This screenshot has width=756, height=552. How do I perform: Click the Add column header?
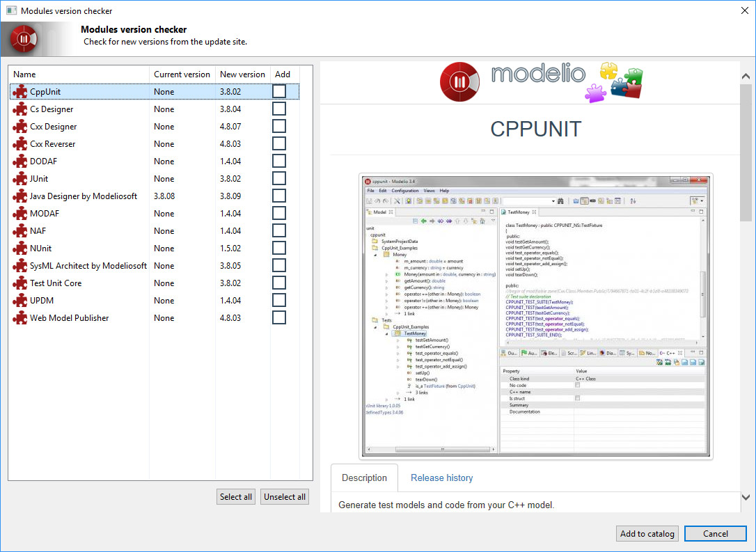[x=285, y=74]
